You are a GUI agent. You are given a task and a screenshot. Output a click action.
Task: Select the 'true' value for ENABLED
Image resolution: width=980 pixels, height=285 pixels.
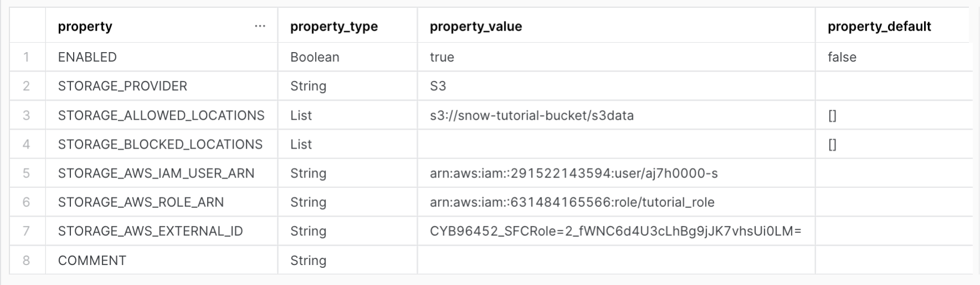pyautogui.click(x=442, y=57)
